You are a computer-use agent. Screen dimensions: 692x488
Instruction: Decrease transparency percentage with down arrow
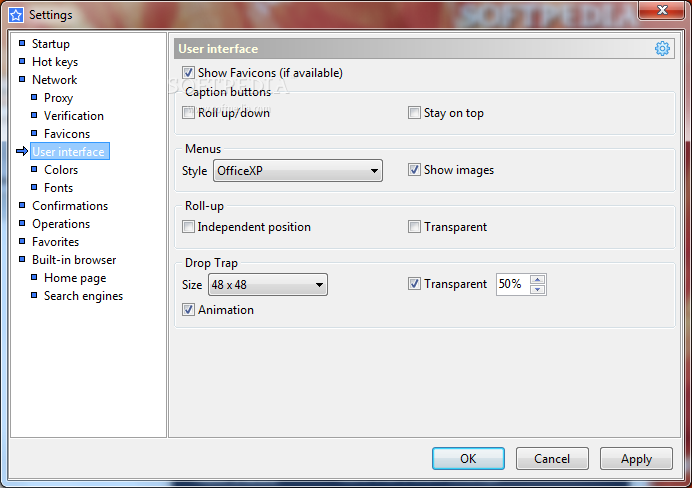(x=537, y=289)
